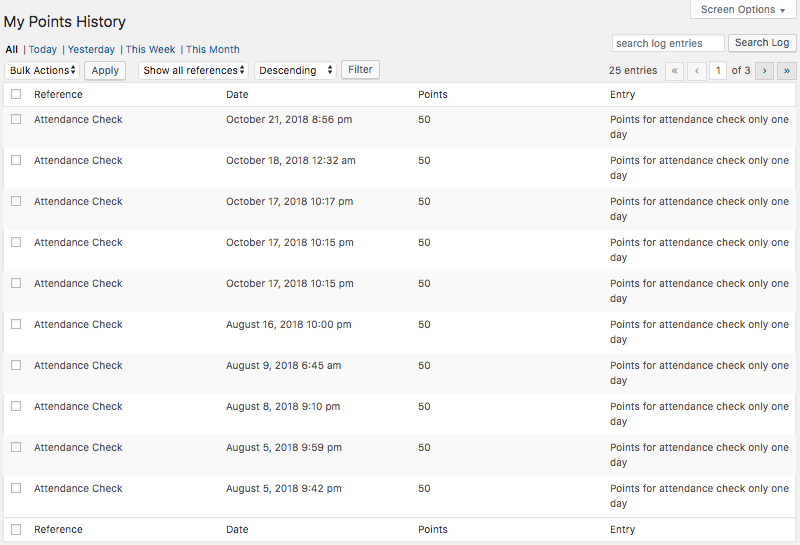Screen dimensions: 800x545
Task: Click the Date column label in the footer
Action: 237,530
